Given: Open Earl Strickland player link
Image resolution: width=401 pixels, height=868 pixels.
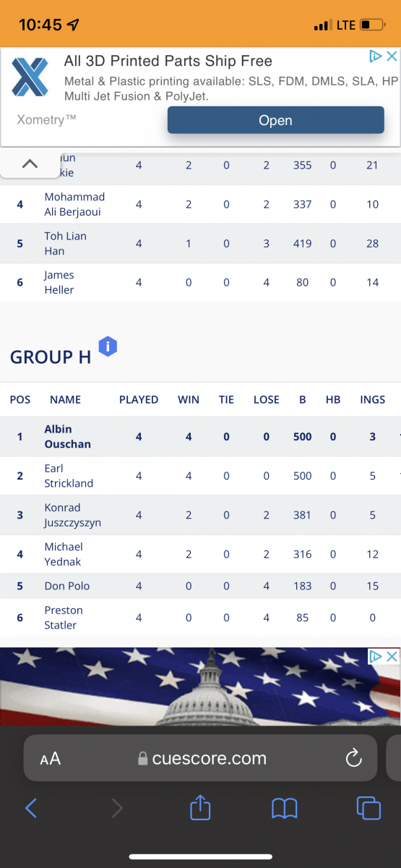Looking at the screenshot, I should [69, 476].
